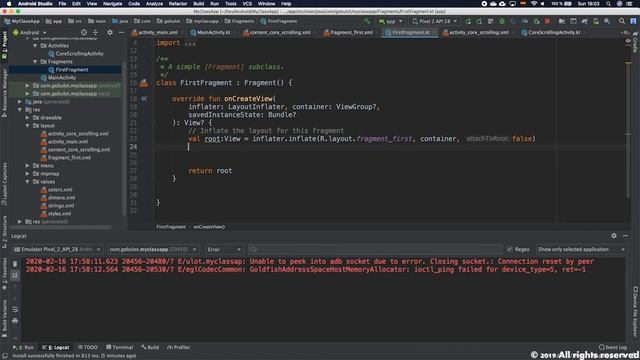Open the Emulator Pixel_2_API_28 Logcat dropdown
The height and width of the screenshot is (360, 640).
pos(57,249)
